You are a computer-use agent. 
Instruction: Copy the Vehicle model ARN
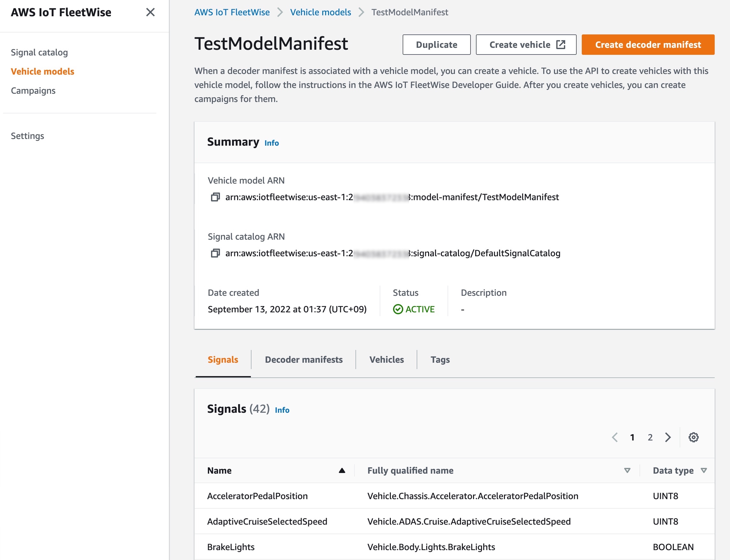tap(215, 197)
